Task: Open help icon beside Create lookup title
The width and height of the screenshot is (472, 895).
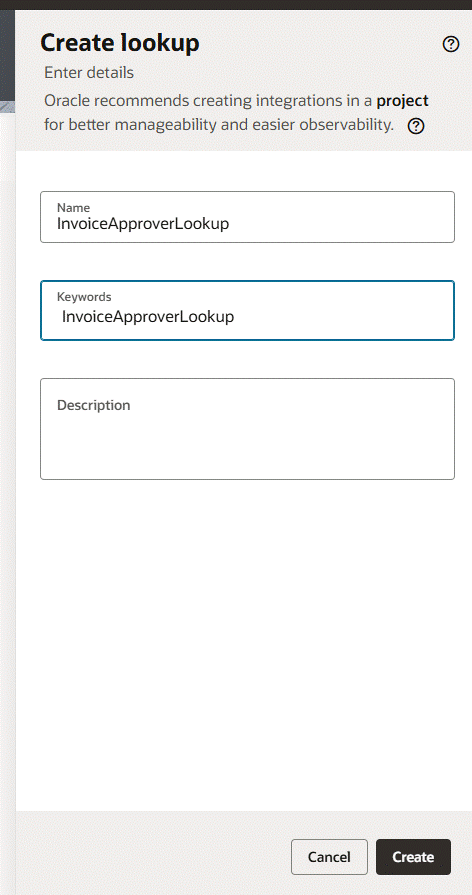Action: coord(451,44)
